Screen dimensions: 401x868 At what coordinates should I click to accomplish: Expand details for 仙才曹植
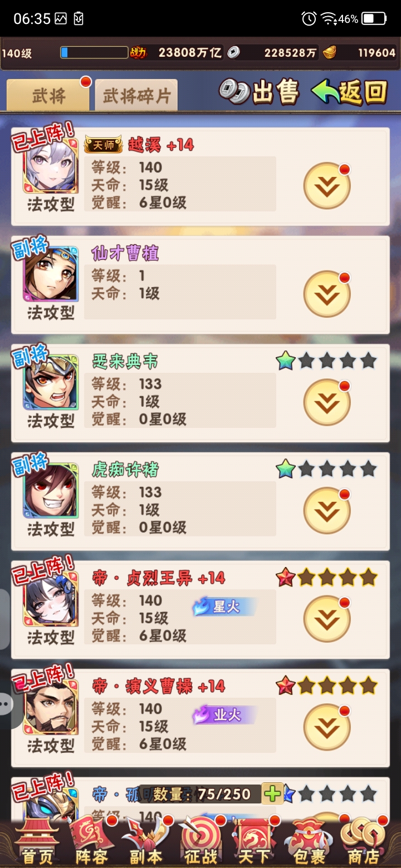[327, 294]
